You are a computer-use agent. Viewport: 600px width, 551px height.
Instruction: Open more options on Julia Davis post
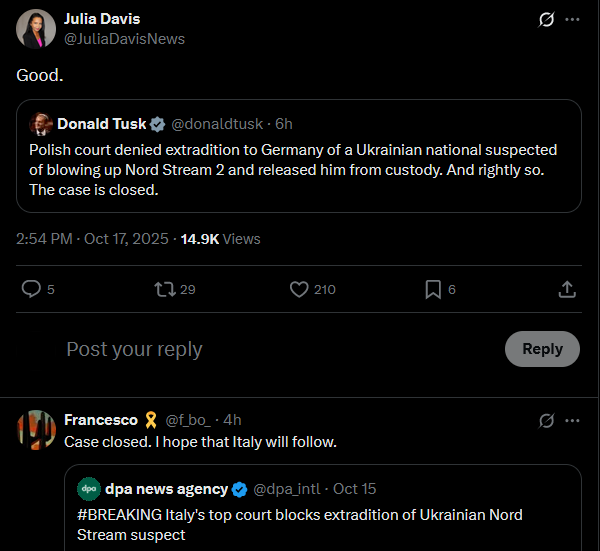572,19
